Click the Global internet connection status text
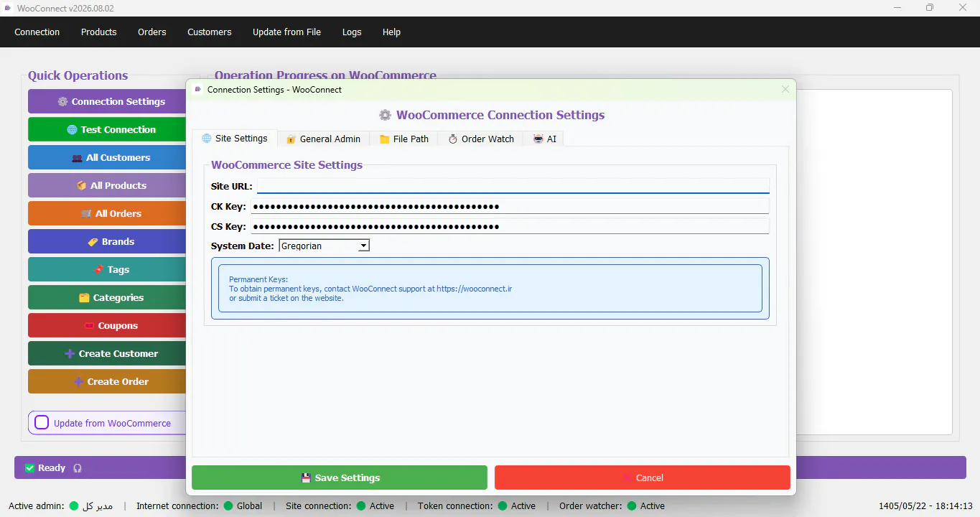 pos(250,506)
